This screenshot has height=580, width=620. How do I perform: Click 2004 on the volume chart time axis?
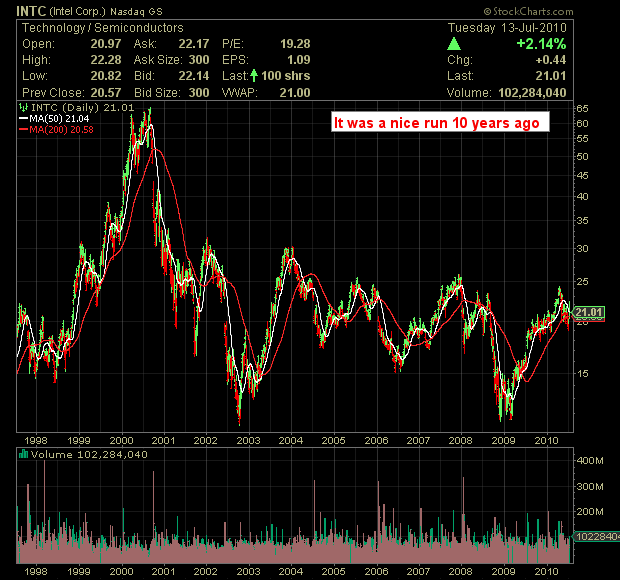coord(291,572)
